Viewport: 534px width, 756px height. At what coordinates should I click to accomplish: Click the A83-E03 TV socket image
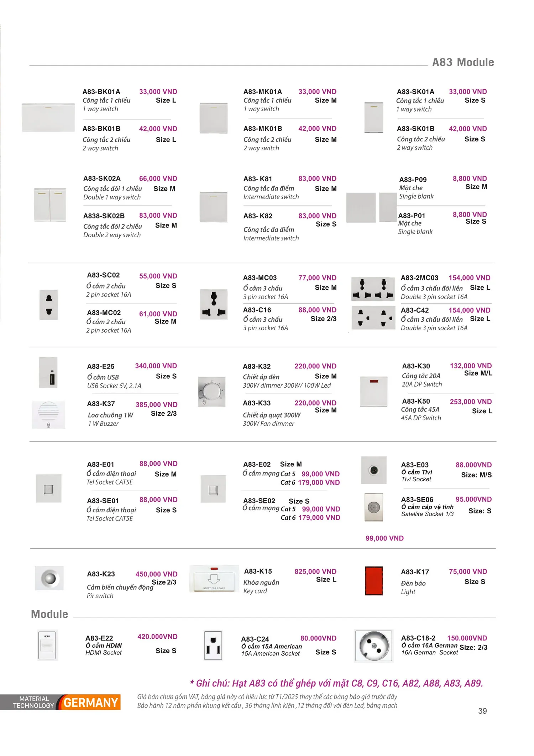point(374,470)
